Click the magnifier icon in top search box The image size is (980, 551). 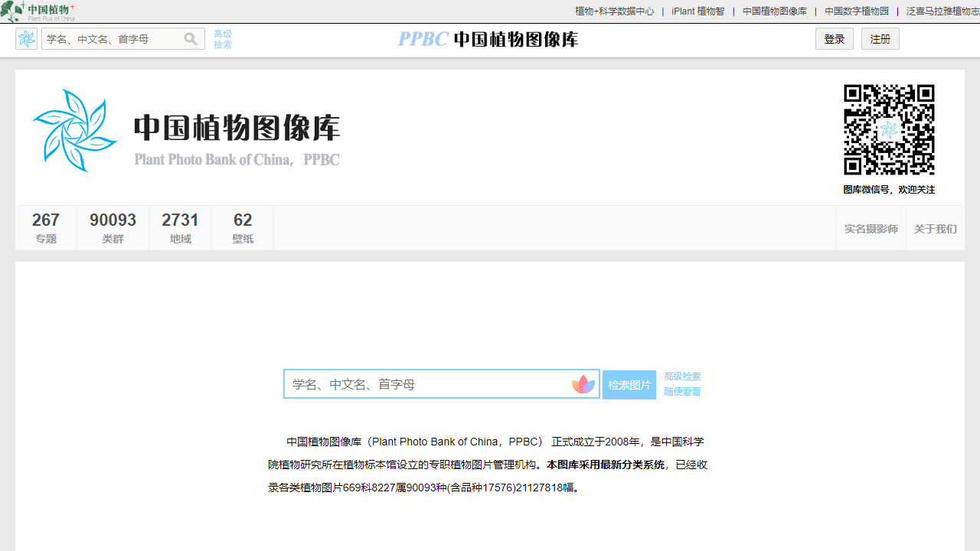point(191,39)
